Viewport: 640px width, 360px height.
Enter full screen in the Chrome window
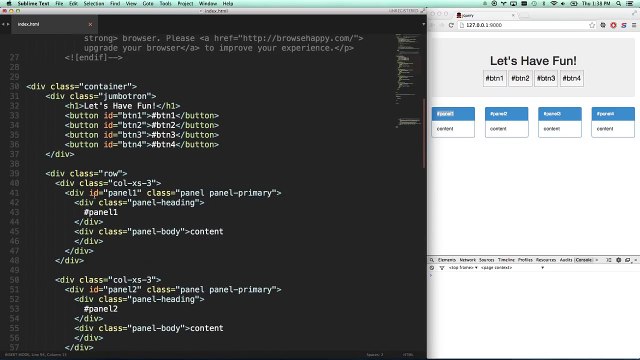[x=634, y=13]
